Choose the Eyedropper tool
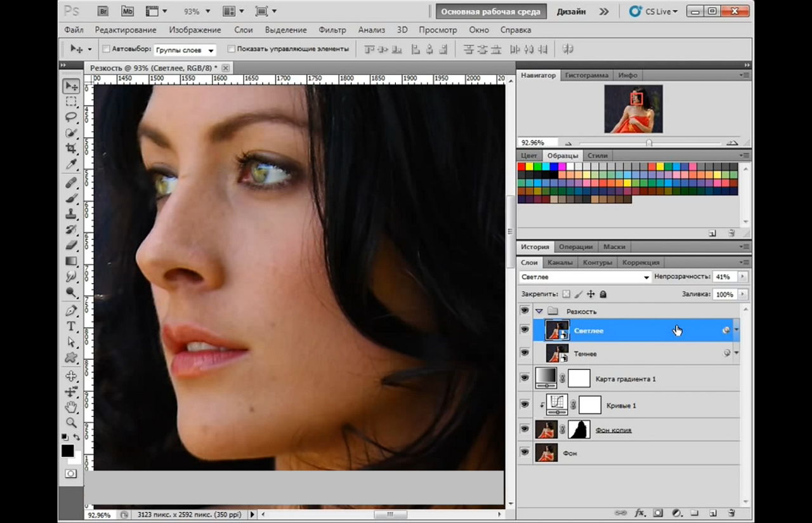Viewport: 812px width, 523px height. (71, 164)
